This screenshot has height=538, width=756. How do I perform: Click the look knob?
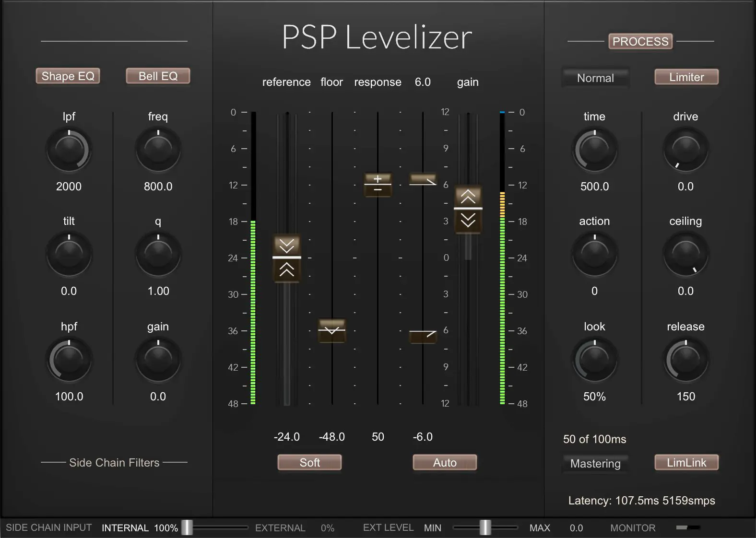point(595,361)
